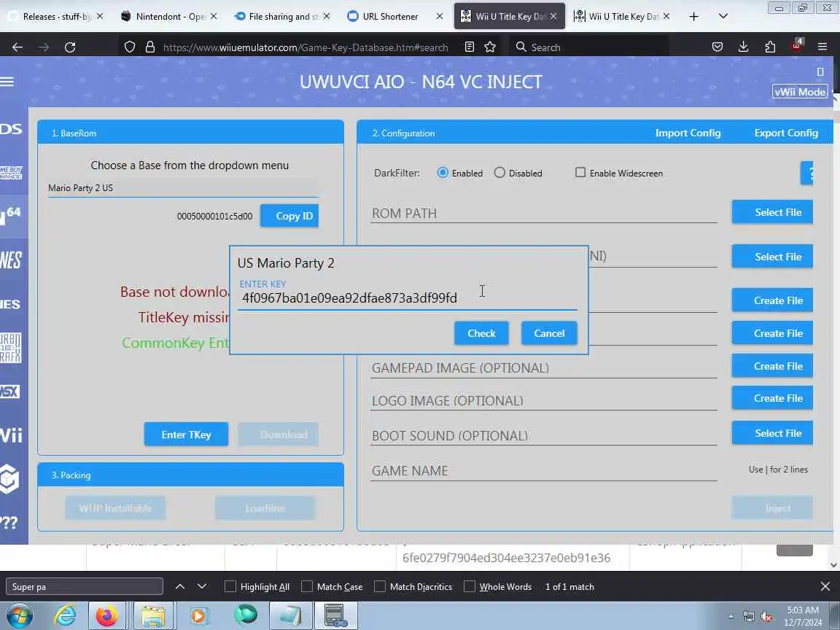Click Import Config

pos(688,133)
